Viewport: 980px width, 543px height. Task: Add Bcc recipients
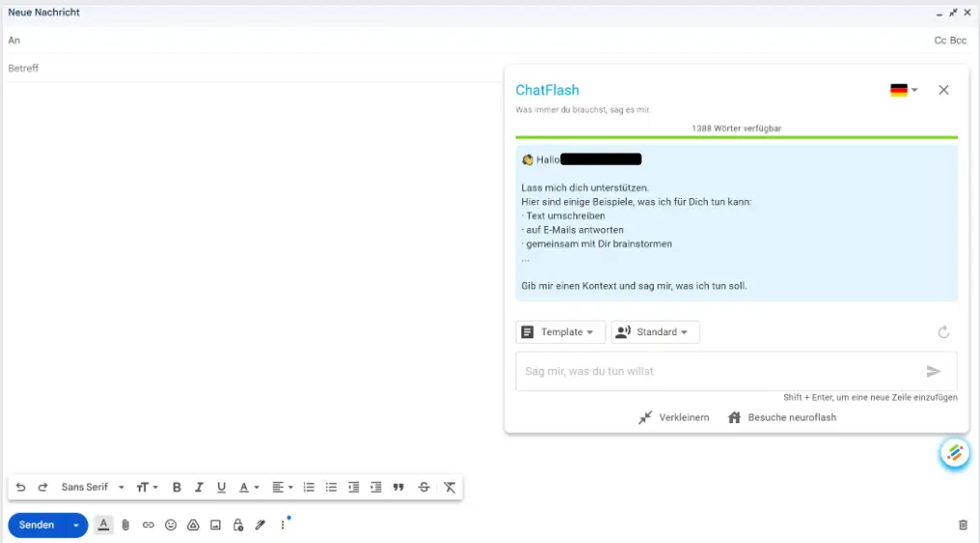[958, 40]
